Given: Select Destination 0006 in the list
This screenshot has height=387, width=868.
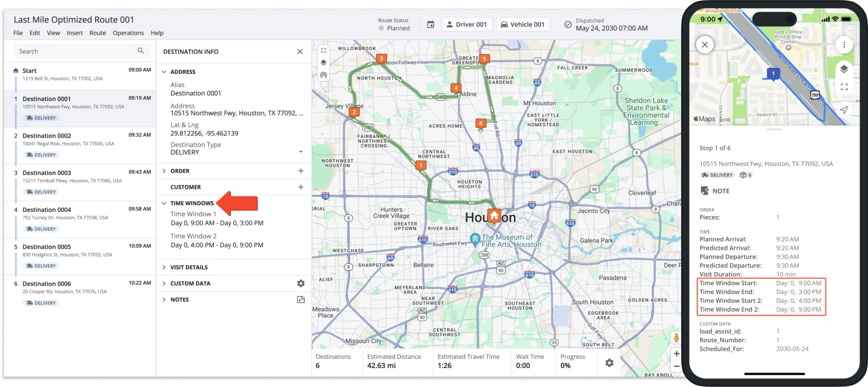Looking at the screenshot, I should (80, 293).
